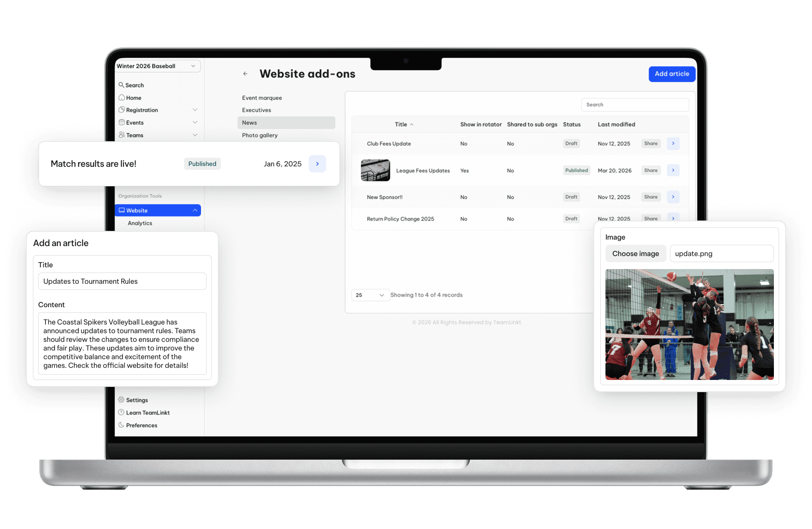Open Settings using the gear icon

122,400
